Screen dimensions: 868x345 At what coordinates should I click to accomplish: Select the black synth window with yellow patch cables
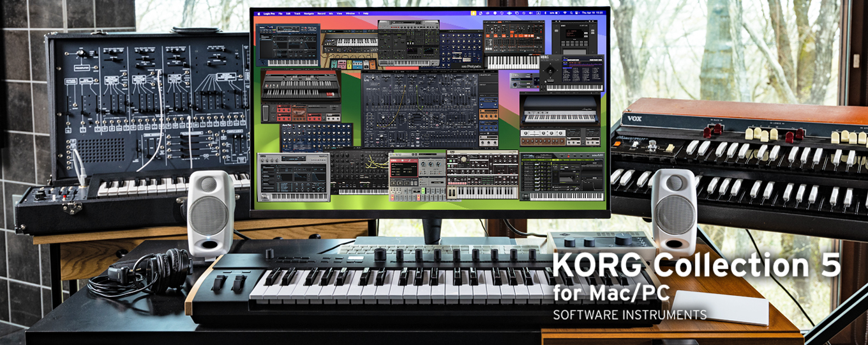tap(359, 172)
